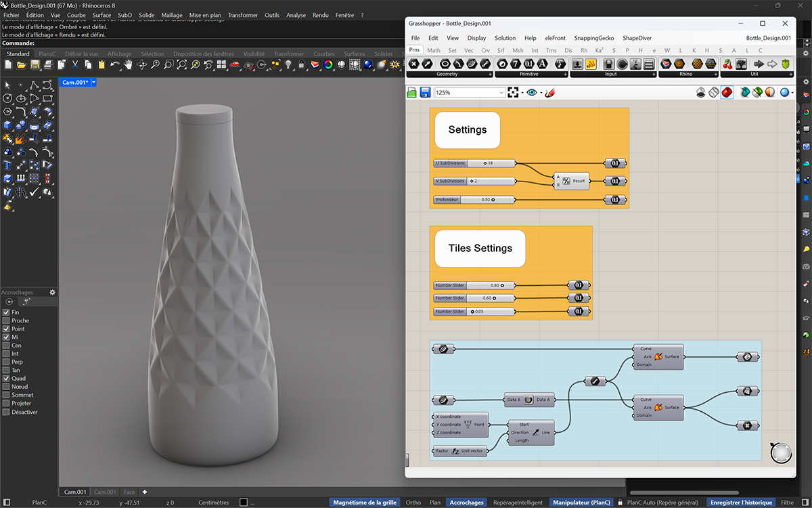812x508 pixels.
Task: Enable the Proche object snap checkbox
Action: (x=6, y=320)
